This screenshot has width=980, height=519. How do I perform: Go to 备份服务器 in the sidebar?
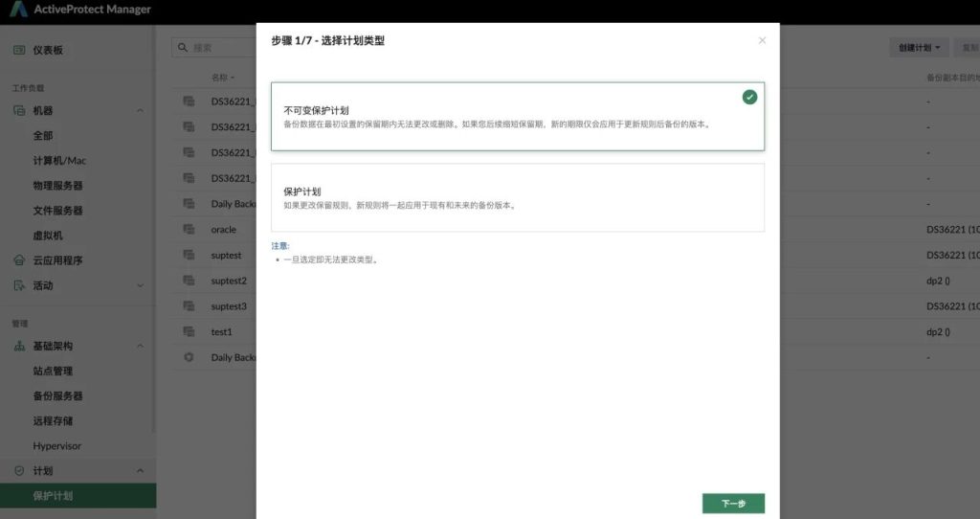pos(57,395)
